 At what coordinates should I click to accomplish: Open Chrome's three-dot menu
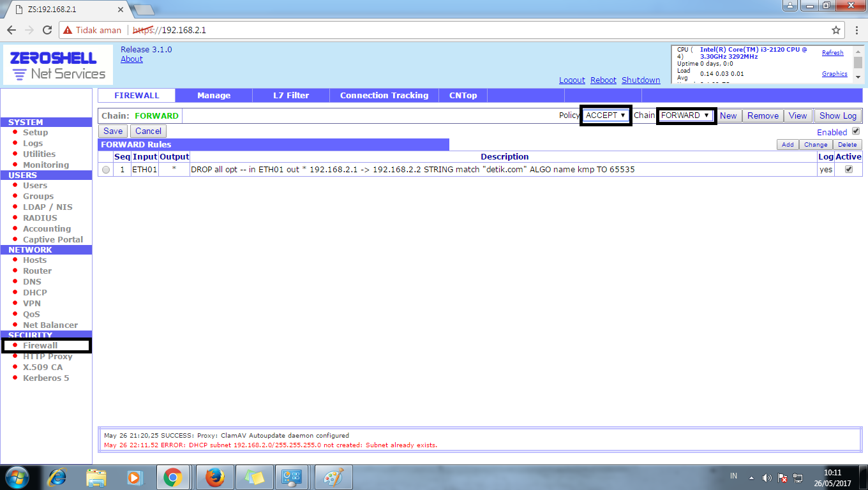click(858, 29)
